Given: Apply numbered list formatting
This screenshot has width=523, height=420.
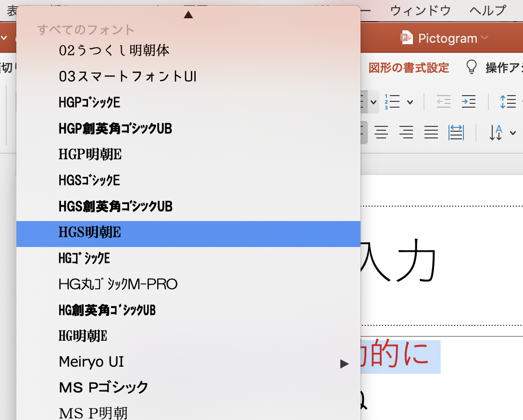Looking at the screenshot, I should click(392, 102).
